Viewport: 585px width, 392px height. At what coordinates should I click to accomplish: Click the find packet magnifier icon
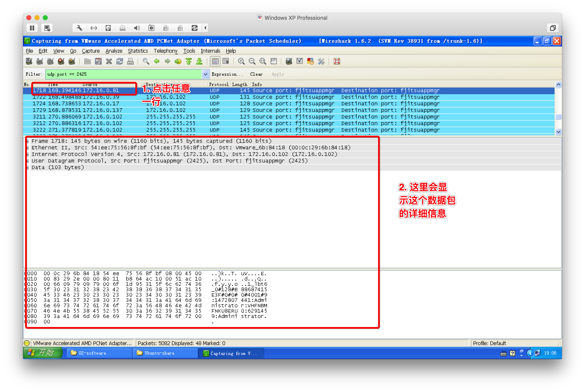tap(146, 61)
